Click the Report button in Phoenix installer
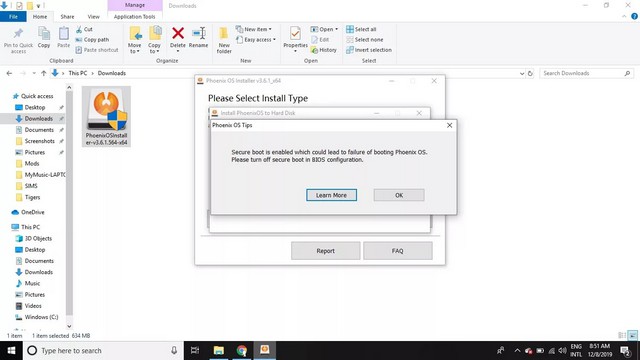Image resolution: width=640 pixels, height=360 pixels. [x=325, y=251]
